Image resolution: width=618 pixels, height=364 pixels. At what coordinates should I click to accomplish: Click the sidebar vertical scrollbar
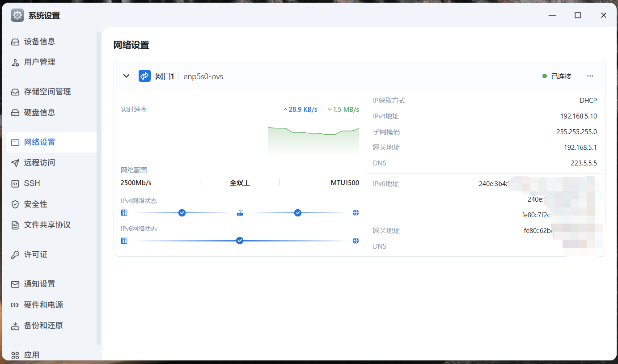99,188
